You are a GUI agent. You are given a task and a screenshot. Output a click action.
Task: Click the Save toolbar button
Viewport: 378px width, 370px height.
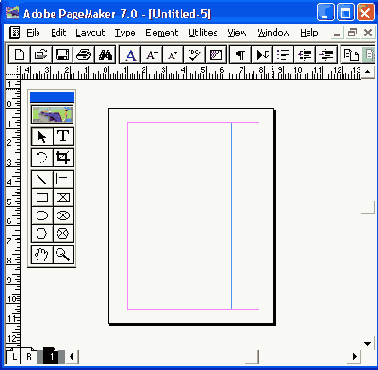[62, 55]
